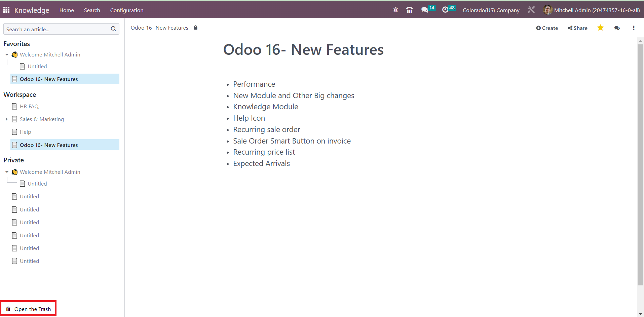Open Untitled child under Private Welcome article
This screenshot has width=644, height=317.
click(x=37, y=184)
